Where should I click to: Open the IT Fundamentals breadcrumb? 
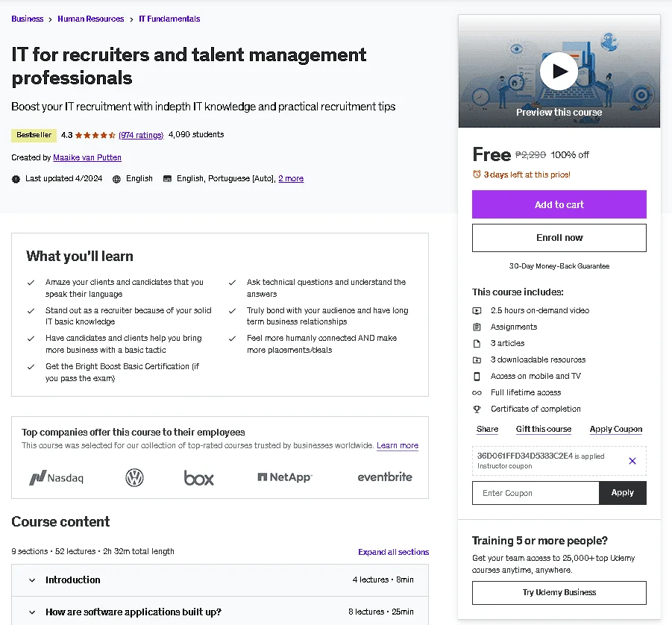(x=170, y=19)
